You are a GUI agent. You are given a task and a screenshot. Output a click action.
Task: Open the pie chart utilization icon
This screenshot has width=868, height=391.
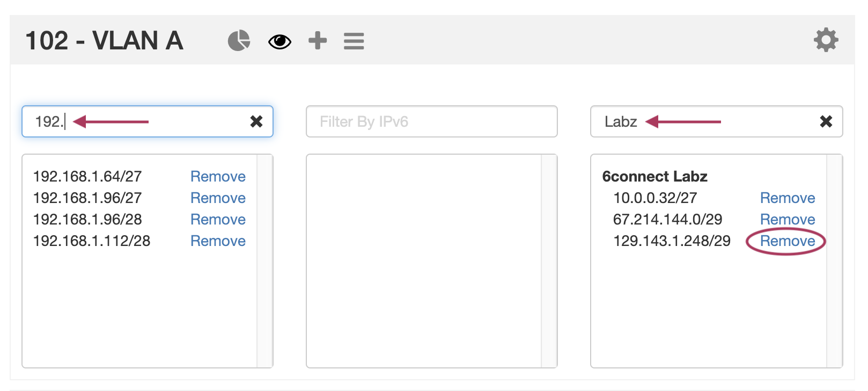[x=239, y=41]
